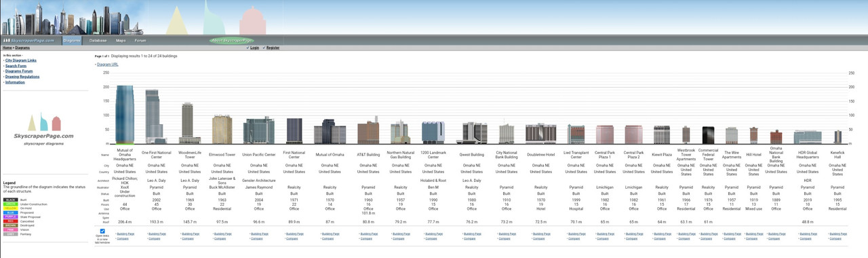Screen dimensions: 868x258
Task: Select the Union Pacific Center building drawing
Action: pyautogui.click(x=258, y=130)
